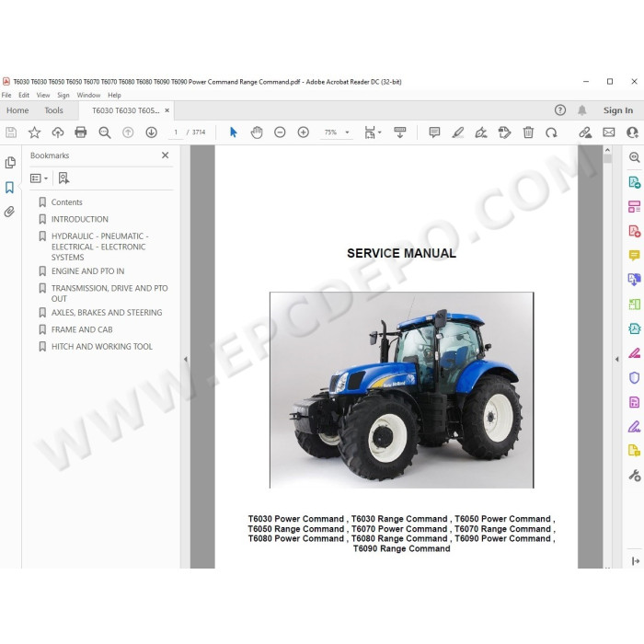Switch to the Tools tab
Image resolution: width=644 pixels, height=644 pixels.
[x=53, y=110]
